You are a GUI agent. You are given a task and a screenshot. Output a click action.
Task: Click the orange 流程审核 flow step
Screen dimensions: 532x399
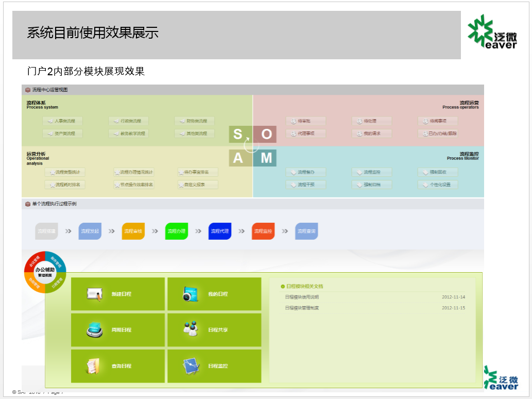[133, 231]
